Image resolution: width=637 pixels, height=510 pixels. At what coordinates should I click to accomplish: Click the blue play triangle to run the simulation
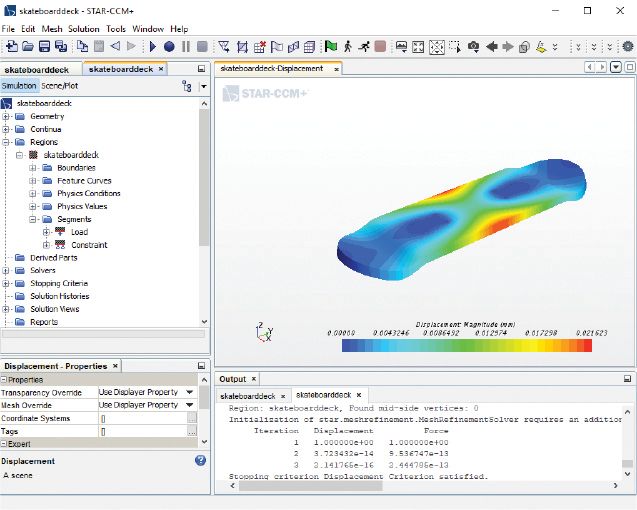(x=153, y=47)
